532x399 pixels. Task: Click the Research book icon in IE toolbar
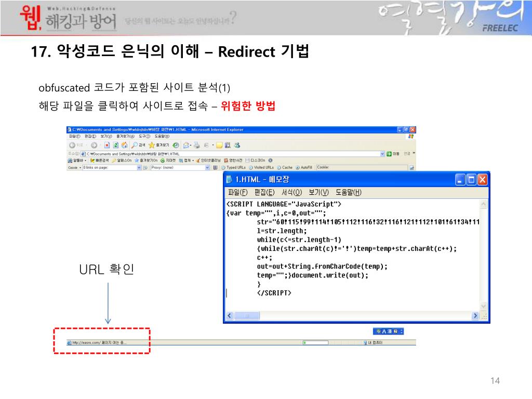click(x=228, y=145)
